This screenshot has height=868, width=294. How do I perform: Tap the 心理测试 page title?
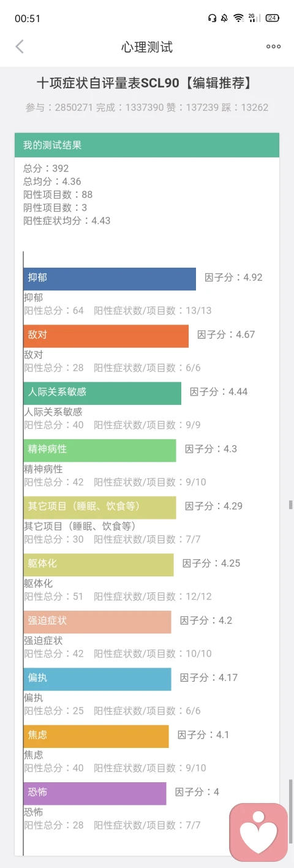coord(147,47)
